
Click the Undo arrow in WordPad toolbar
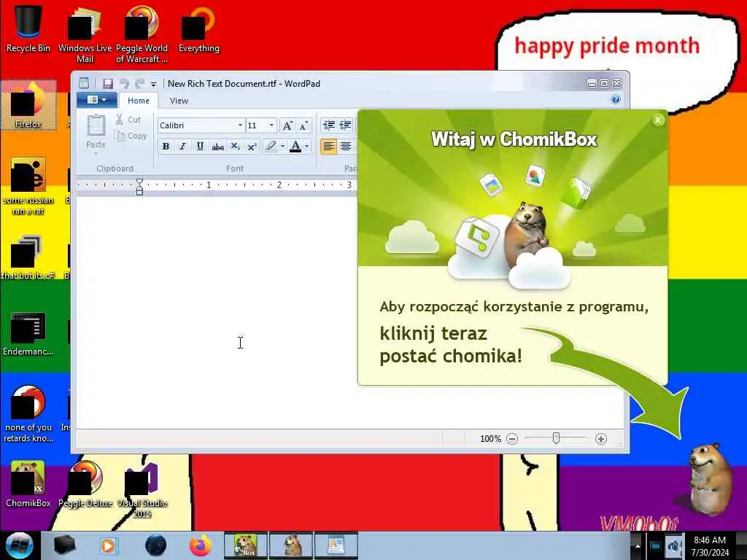tap(124, 84)
